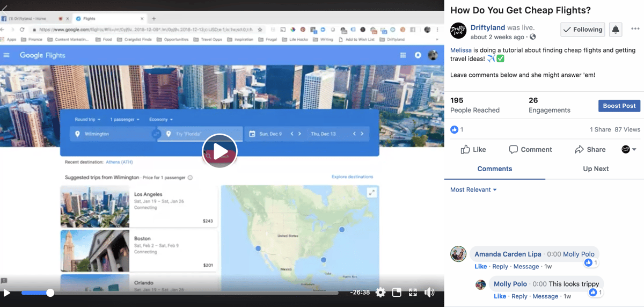Open Melissa's profile link in the description
Viewport: 644px width, 307px height.
(x=461, y=50)
